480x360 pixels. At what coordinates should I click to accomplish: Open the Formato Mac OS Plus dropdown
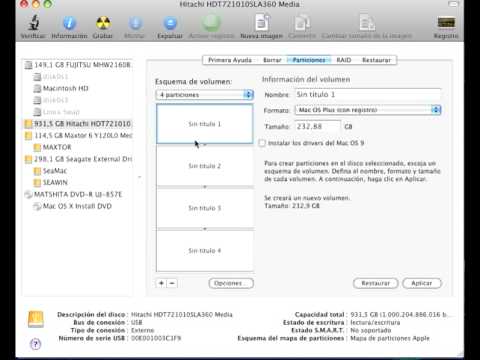(368, 110)
